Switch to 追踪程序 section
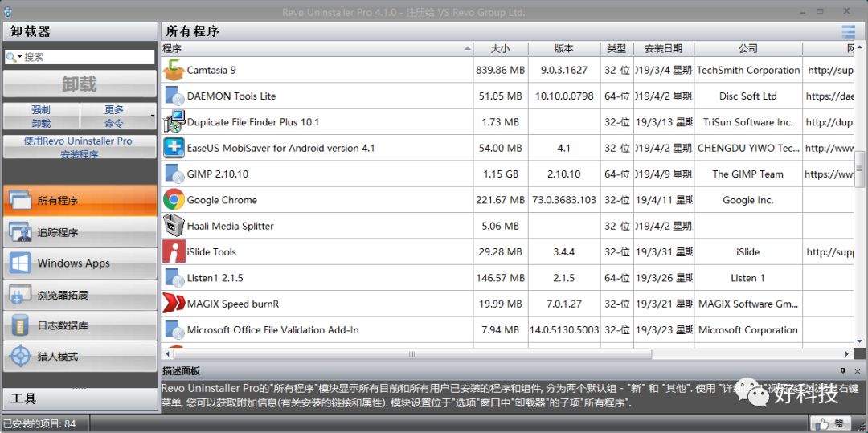Image resolution: width=868 pixels, height=433 pixels. point(80,232)
